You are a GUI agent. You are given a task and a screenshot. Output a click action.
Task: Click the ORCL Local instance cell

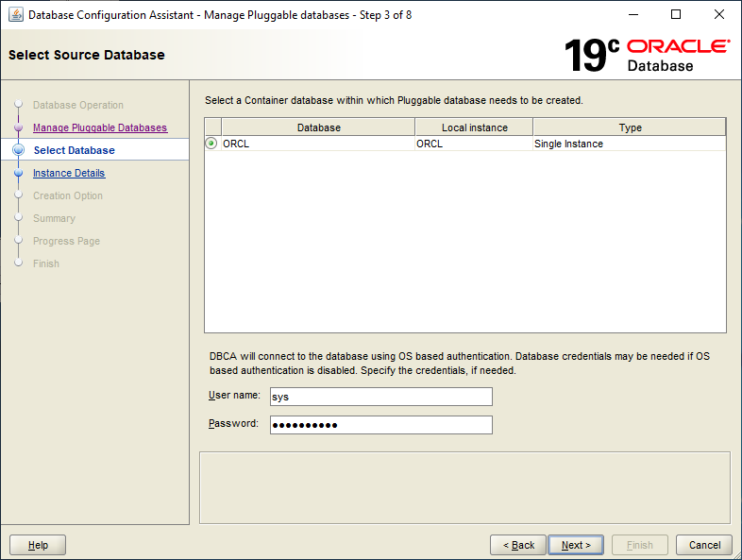click(x=474, y=144)
